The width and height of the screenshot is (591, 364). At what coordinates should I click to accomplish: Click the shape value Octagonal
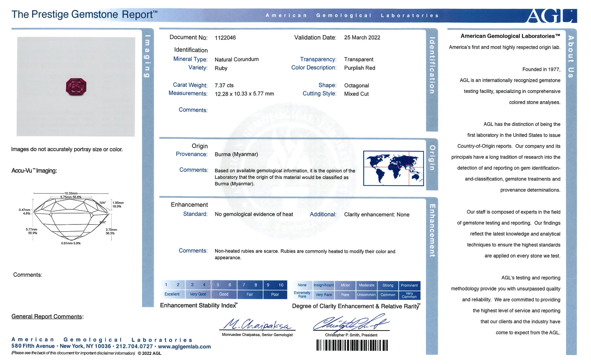tap(356, 85)
